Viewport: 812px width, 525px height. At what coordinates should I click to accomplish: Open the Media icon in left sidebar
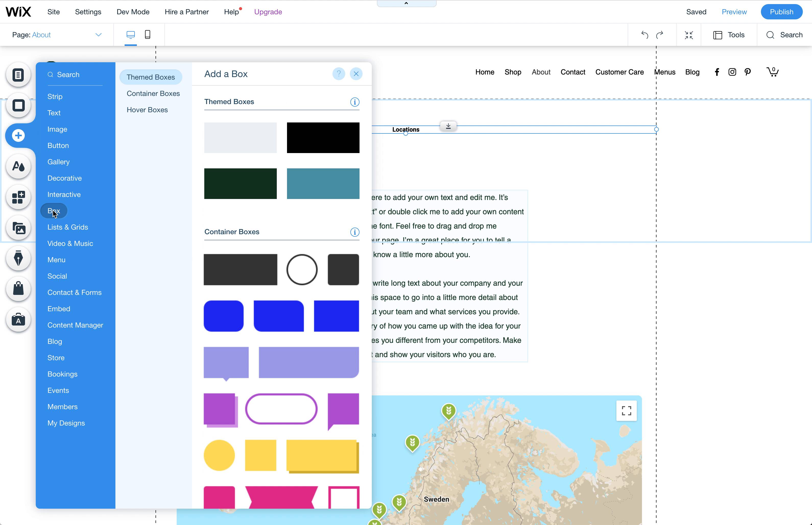18,228
